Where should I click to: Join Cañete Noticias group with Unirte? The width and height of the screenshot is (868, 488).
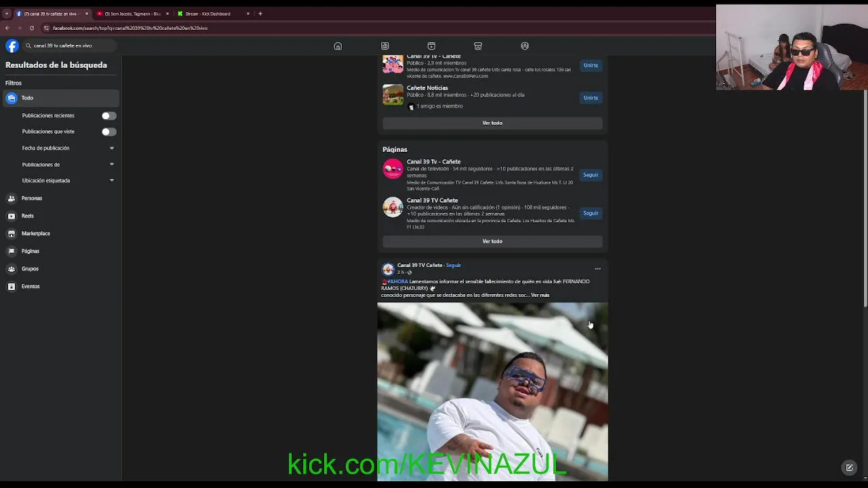(591, 98)
